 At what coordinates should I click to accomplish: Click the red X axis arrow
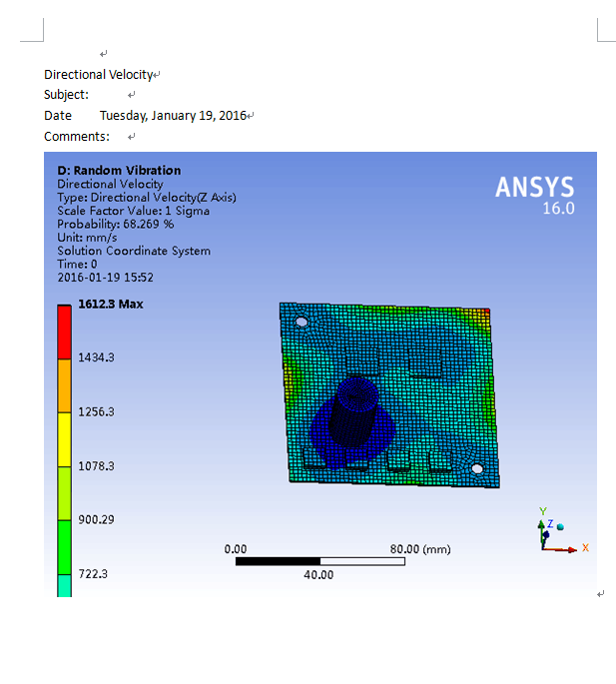[x=560, y=549]
